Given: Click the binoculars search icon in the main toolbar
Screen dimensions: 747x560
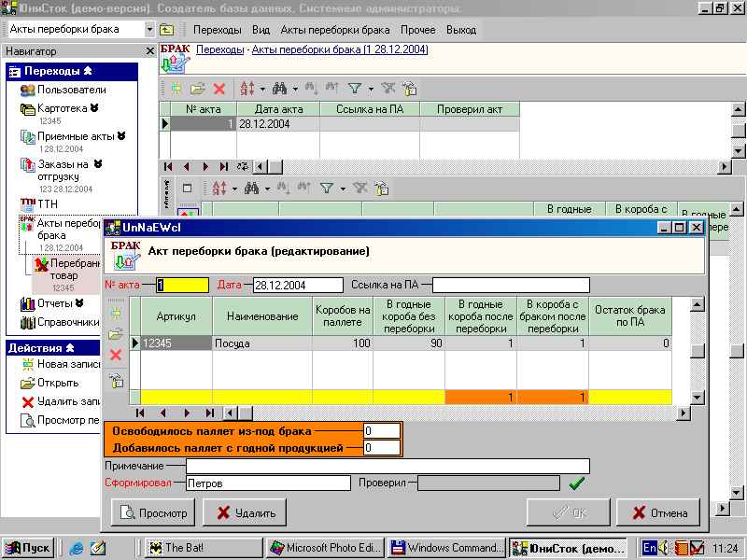Looking at the screenshot, I should pyautogui.click(x=279, y=89).
